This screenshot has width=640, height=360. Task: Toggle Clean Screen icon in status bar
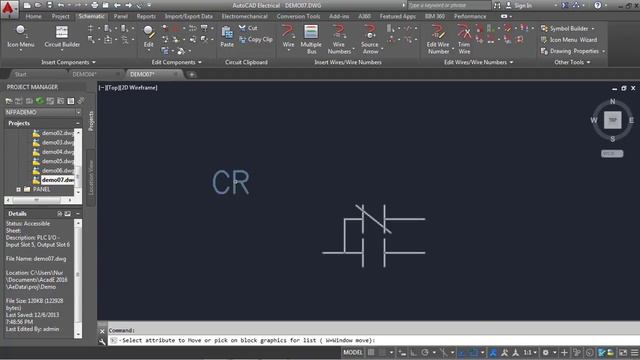tap(623, 352)
